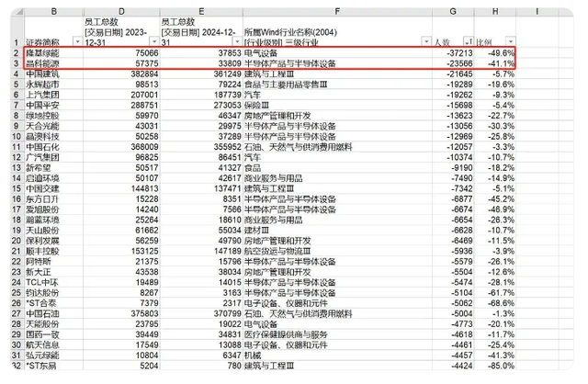The width and height of the screenshot is (588, 384).
Task: Click the 顺丰控股 cell
Action: click(x=54, y=251)
